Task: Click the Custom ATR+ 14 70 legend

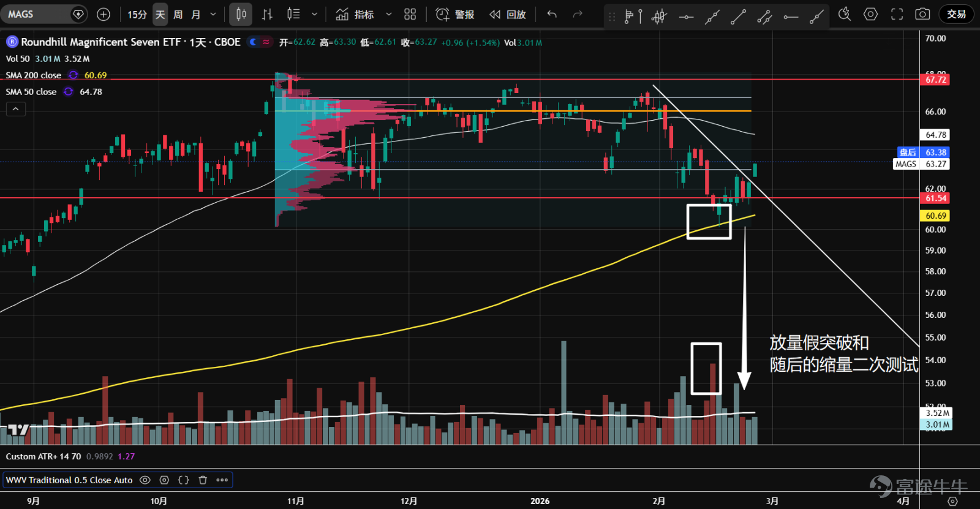Action: click(43, 456)
